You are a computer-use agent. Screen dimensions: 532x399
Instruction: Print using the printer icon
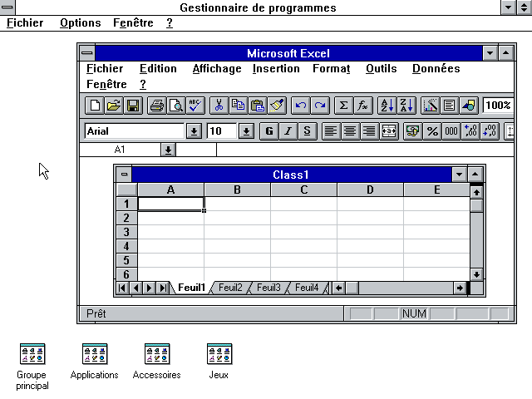point(157,106)
